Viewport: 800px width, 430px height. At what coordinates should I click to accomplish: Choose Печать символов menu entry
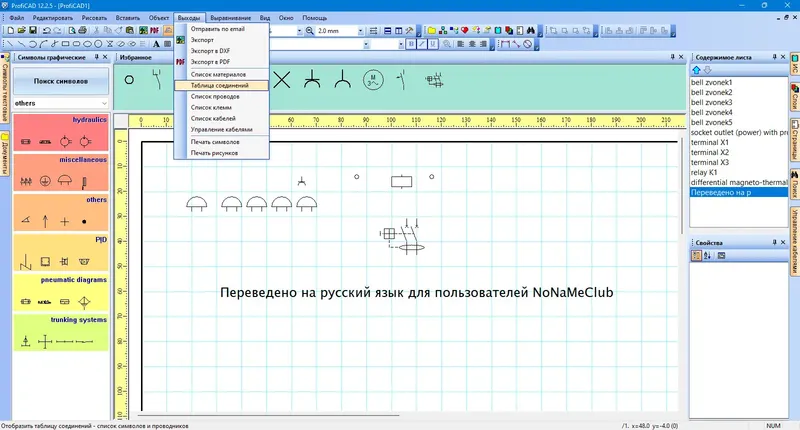pyautogui.click(x=221, y=142)
